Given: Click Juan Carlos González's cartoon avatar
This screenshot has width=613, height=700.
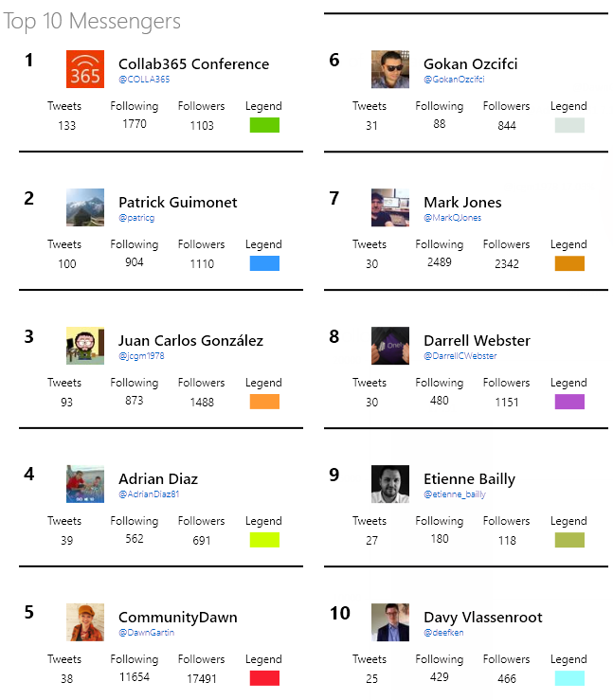Looking at the screenshot, I should (x=85, y=346).
